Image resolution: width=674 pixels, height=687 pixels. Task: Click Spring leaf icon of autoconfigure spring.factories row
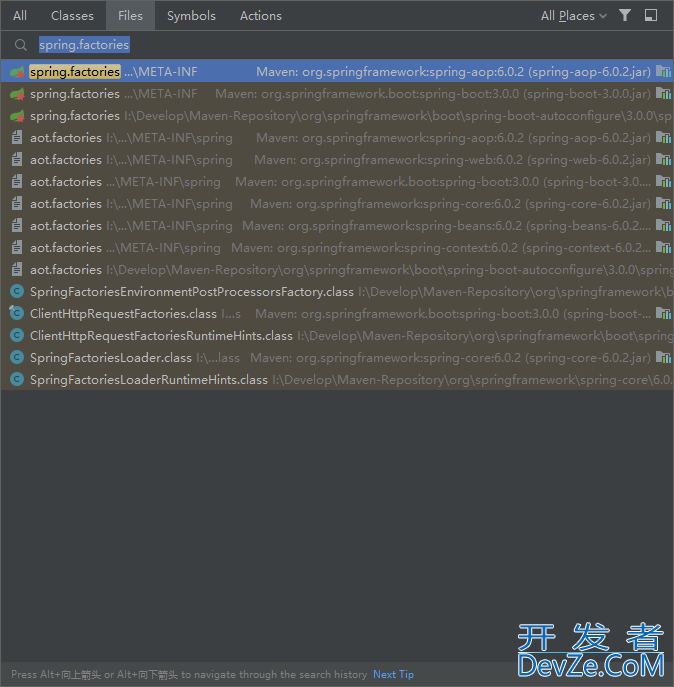click(x=17, y=116)
